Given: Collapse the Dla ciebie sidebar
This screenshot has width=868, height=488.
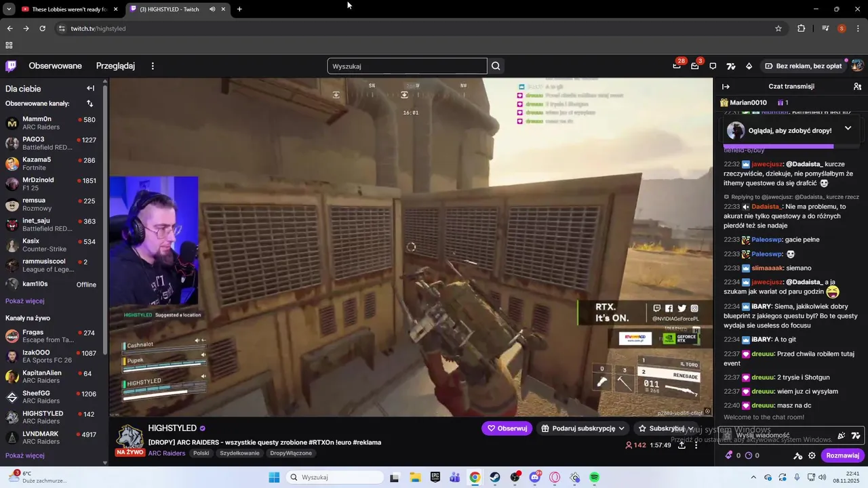Looking at the screenshot, I should [x=90, y=88].
